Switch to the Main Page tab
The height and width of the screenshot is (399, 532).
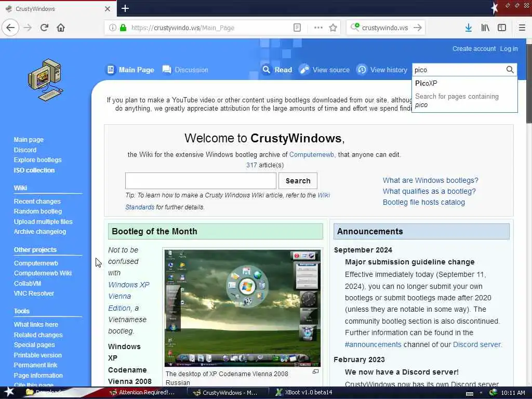tap(130, 70)
